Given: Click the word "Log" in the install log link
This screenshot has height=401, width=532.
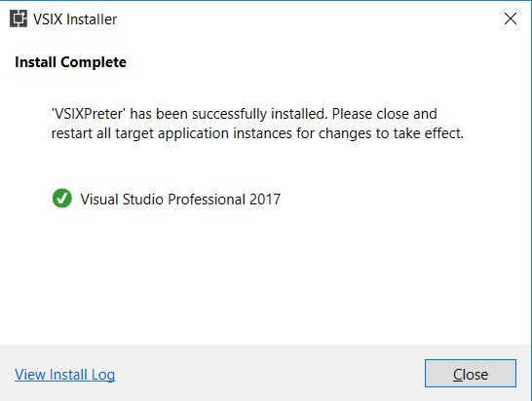Looking at the screenshot, I should (x=103, y=375).
